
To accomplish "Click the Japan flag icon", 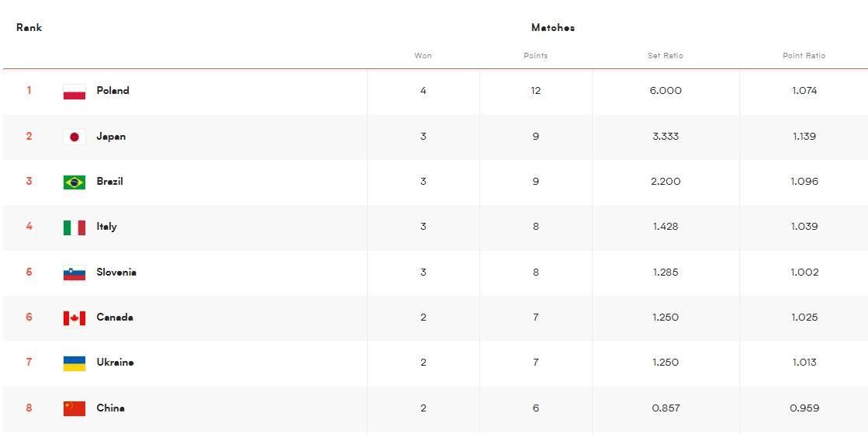I will point(74,137).
